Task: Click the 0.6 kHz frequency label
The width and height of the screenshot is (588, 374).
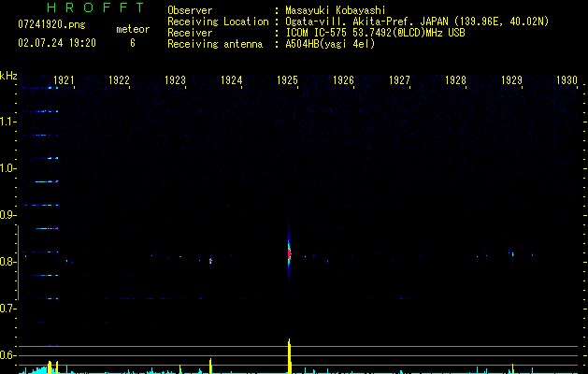Action: click(x=8, y=355)
